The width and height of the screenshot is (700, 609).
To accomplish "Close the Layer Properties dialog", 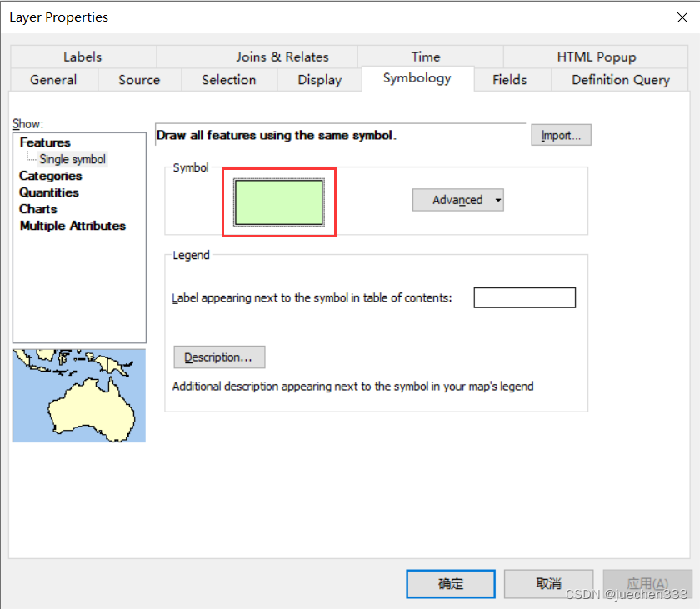I will pos(682,17).
